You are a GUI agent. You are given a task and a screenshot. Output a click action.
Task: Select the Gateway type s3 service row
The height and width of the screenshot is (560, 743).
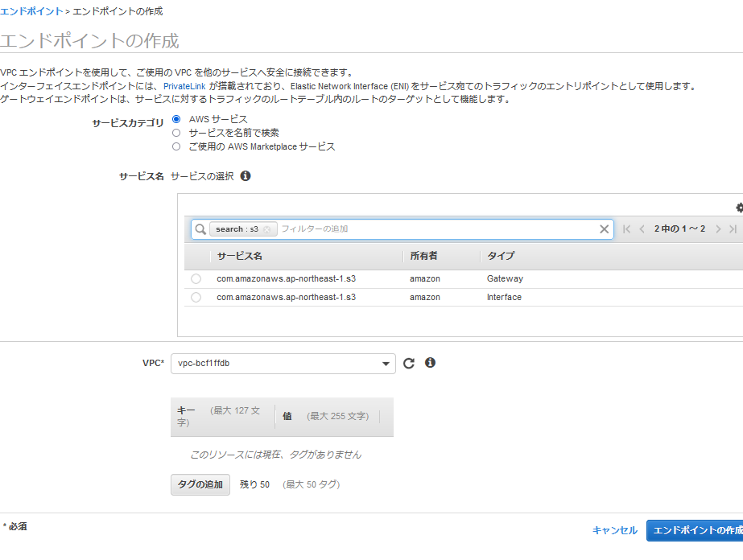tap(196, 278)
